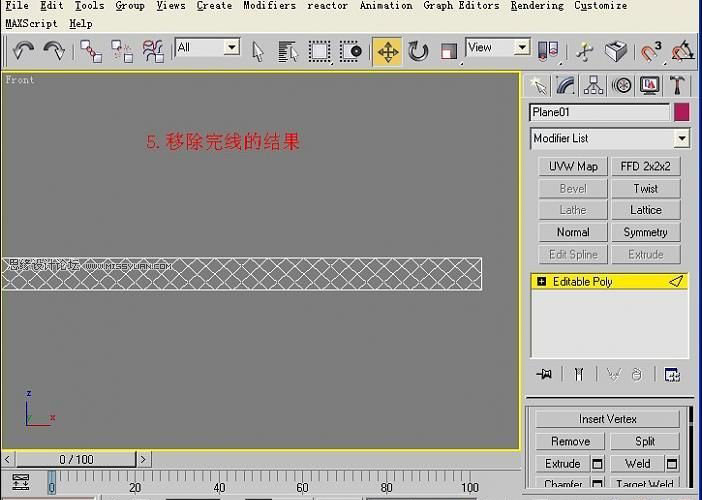
Task: Click the UVW Map modifier button
Action: [573, 167]
